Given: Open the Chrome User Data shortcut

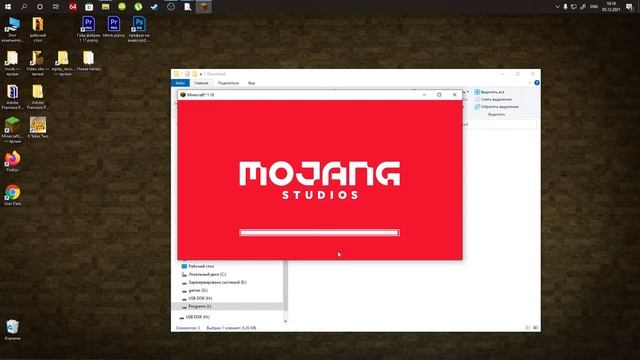Looking at the screenshot, I should pyautogui.click(x=12, y=195).
